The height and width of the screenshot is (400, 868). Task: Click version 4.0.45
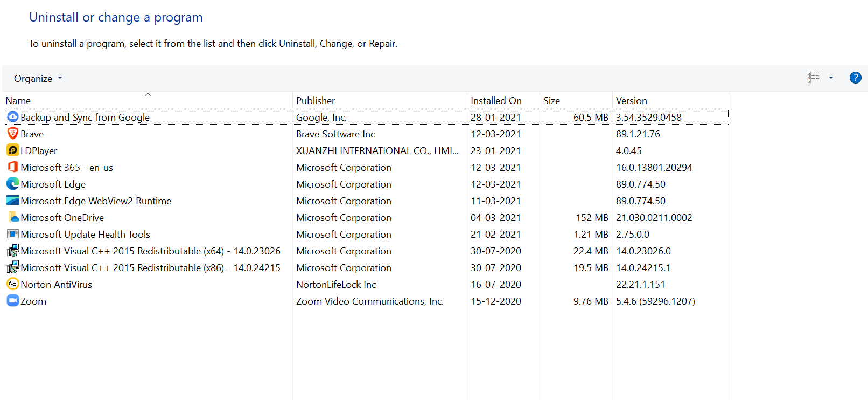point(629,151)
